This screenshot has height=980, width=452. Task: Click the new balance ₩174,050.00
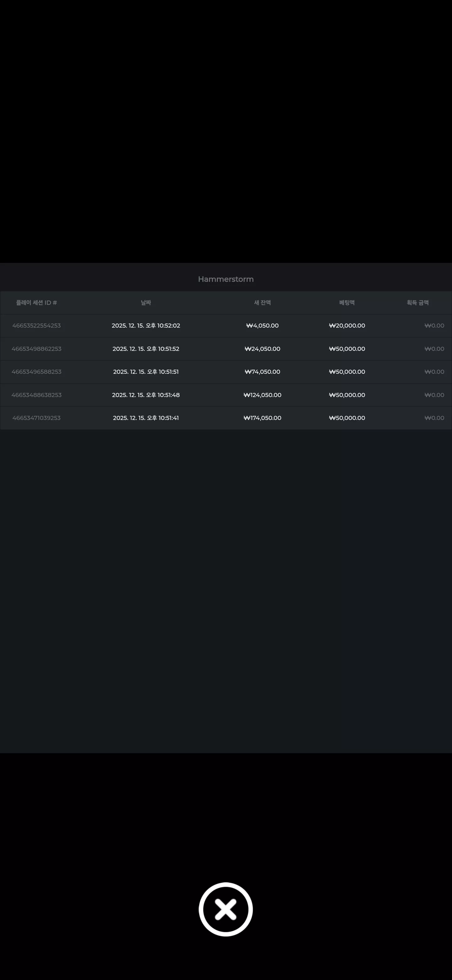pos(262,418)
